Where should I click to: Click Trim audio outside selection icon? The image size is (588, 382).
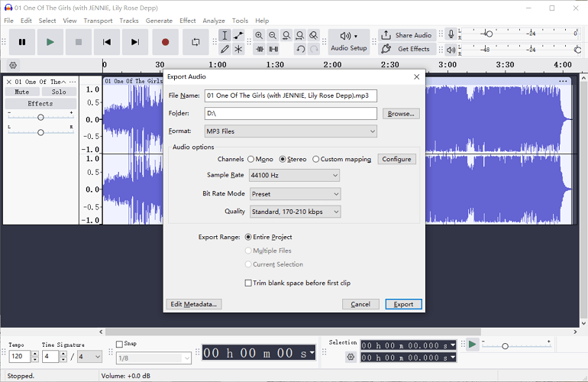(260, 49)
